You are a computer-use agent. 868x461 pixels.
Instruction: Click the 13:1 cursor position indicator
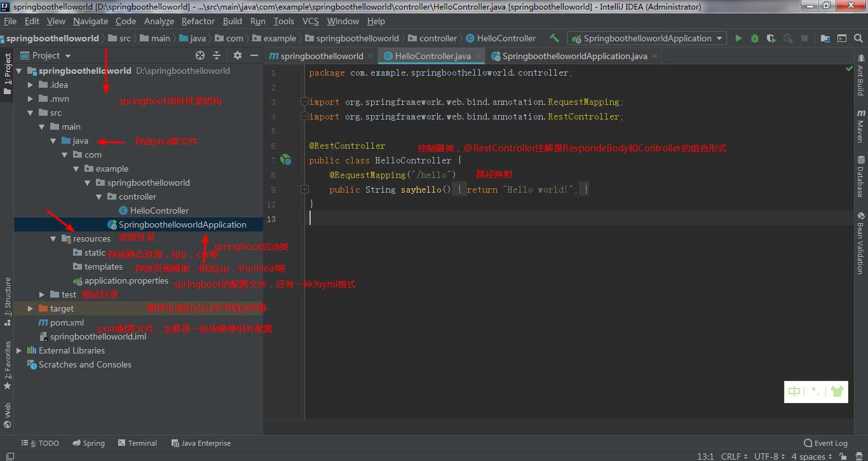click(x=705, y=457)
